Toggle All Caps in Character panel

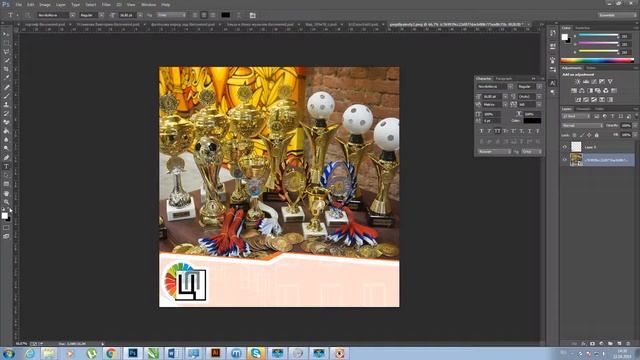click(497, 131)
